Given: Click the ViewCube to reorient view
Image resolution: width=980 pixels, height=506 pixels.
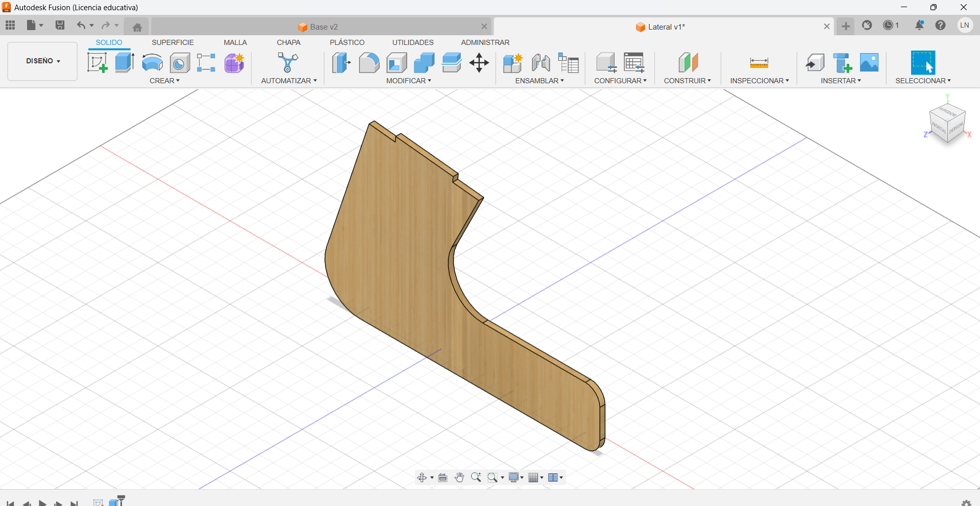Looking at the screenshot, I should point(947,123).
